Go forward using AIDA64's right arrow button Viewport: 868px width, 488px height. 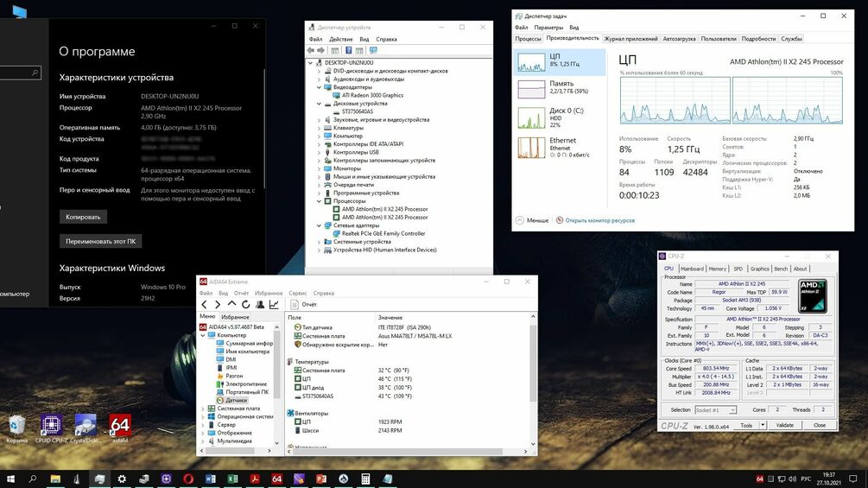click(218, 304)
